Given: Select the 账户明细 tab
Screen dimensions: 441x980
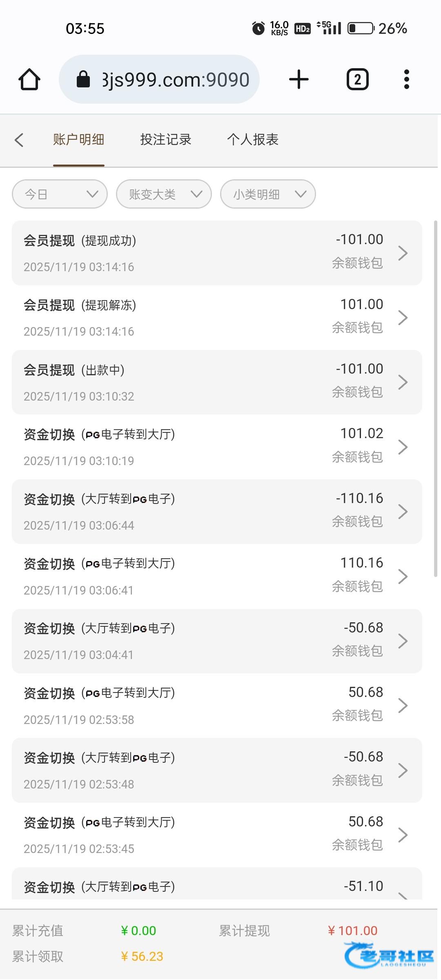Looking at the screenshot, I should pos(78,140).
